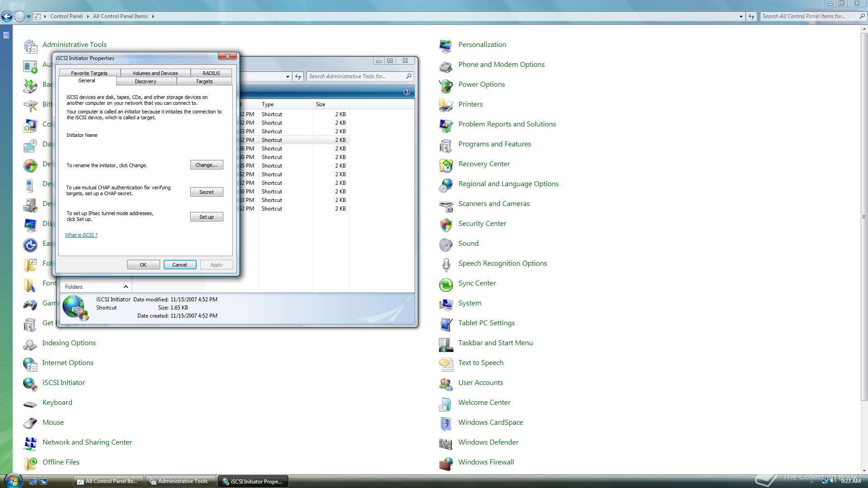Expand the Control Panel breadcrumb arrow
Image resolution: width=868 pixels, height=488 pixels.
tap(88, 16)
